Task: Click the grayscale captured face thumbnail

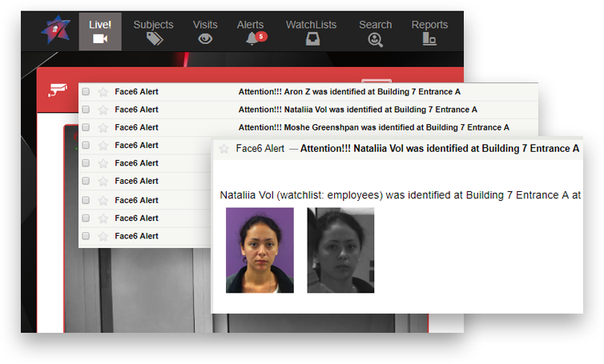Action: coord(340,250)
